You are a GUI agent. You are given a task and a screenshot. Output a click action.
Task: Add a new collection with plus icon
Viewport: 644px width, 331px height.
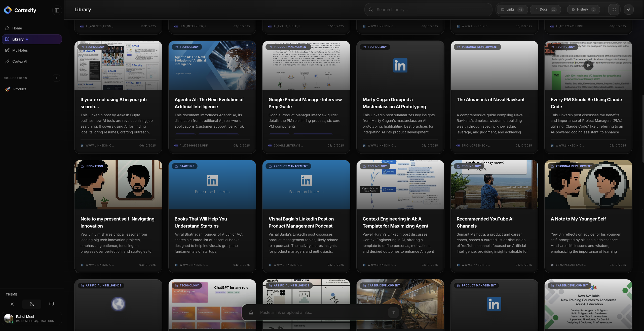point(56,78)
